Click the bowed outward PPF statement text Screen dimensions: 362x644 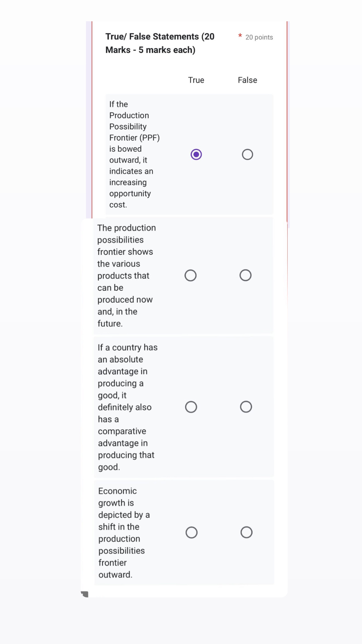(x=134, y=154)
